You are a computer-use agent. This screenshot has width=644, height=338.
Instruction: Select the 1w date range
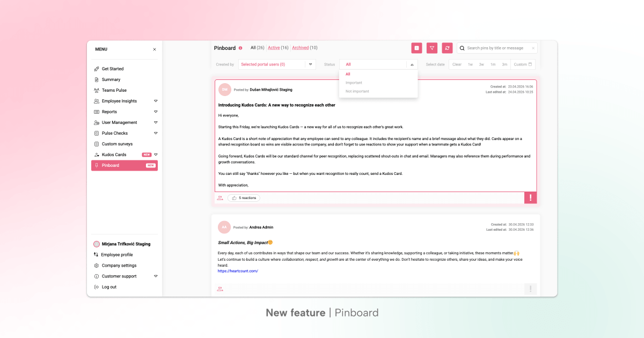point(470,64)
